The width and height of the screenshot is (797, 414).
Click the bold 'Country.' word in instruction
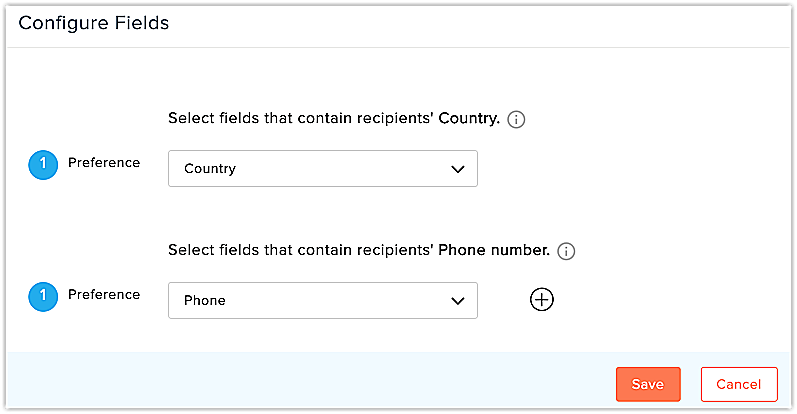pyautogui.click(x=469, y=118)
